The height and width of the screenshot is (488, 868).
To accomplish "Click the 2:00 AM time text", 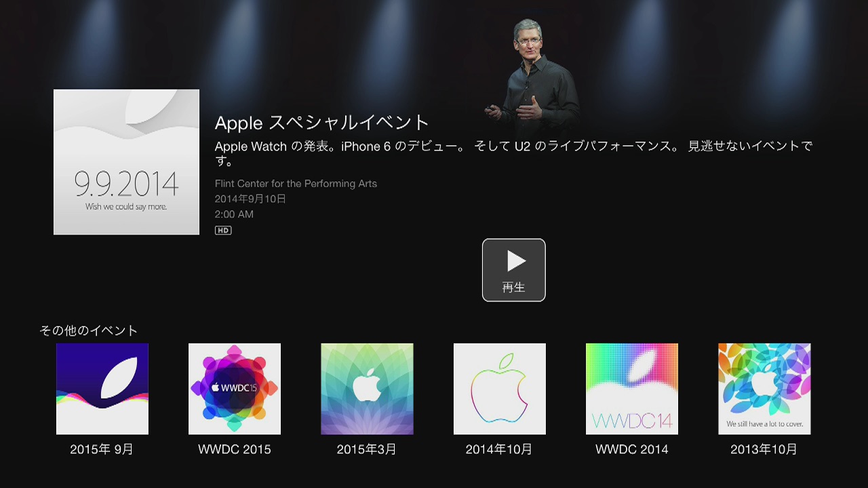I will (x=234, y=215).
